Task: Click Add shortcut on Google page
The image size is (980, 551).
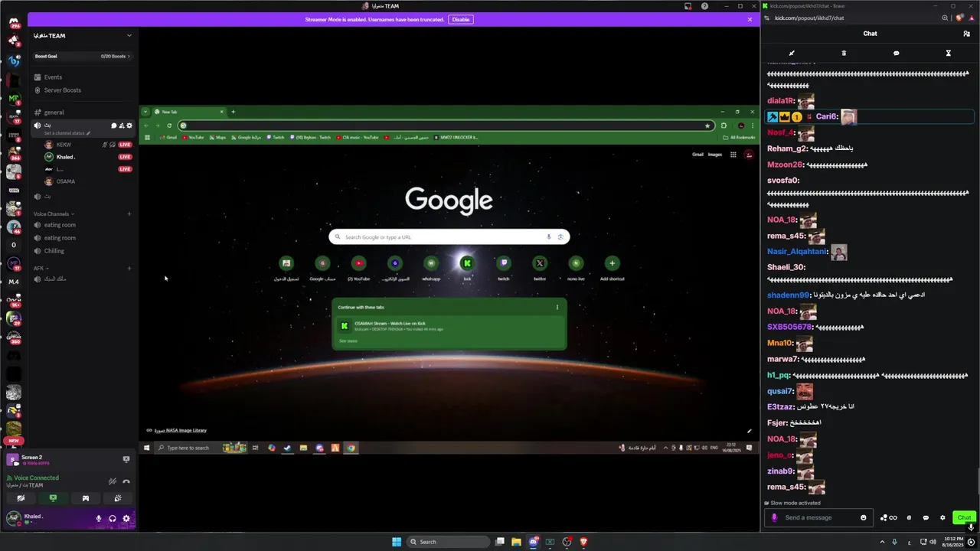Action: tap(612, 268)
